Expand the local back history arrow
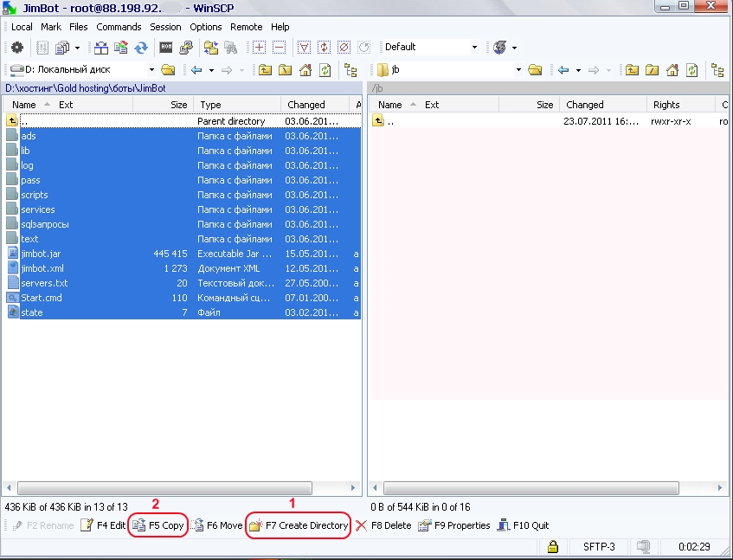Image resolution: width=733 pixels, height=560 pixels. [211, 70]
